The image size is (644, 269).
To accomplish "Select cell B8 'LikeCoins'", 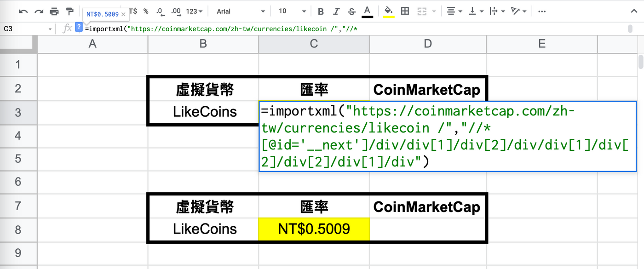I will 203,229.
